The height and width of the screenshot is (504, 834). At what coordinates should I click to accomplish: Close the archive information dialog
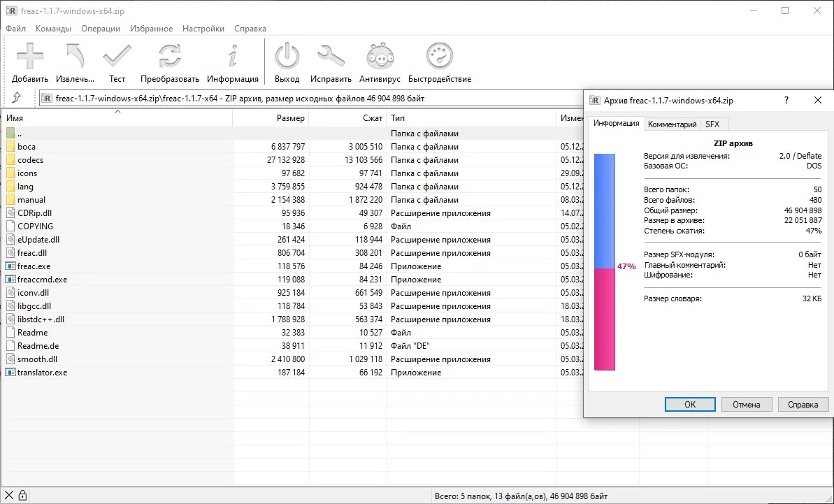click(817, 100)
